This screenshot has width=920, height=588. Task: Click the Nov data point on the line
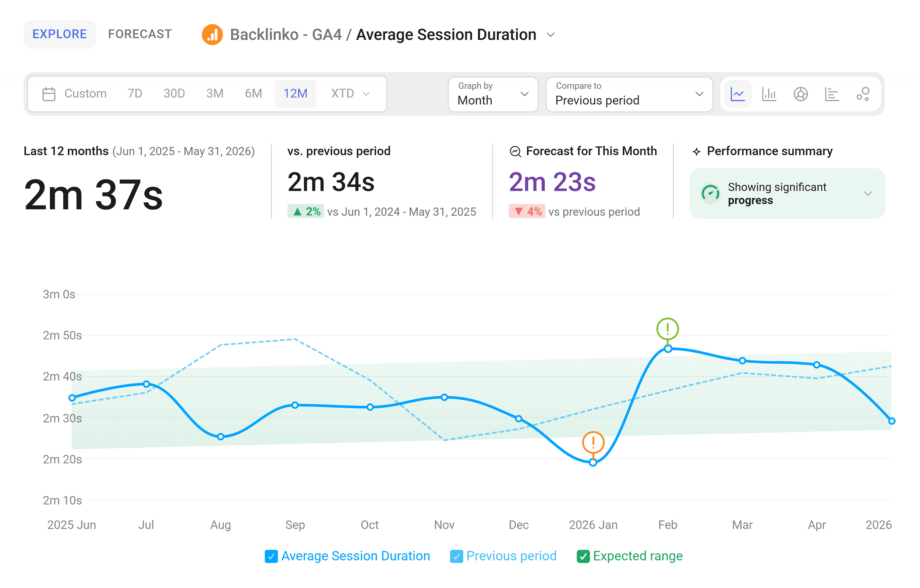444,398
